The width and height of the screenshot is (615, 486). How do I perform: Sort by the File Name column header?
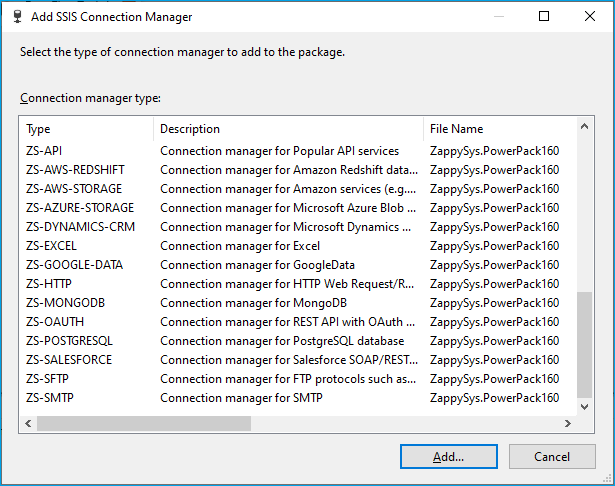(500, 129)
